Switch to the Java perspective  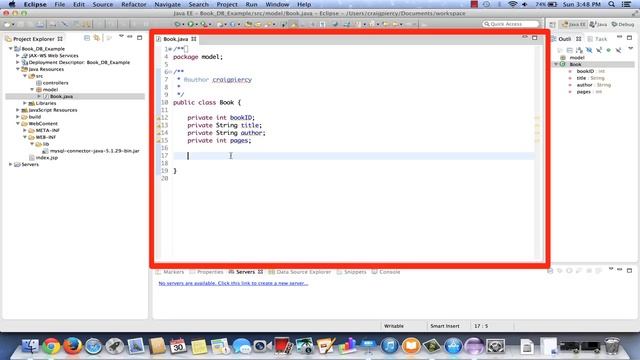click(598, 24)
